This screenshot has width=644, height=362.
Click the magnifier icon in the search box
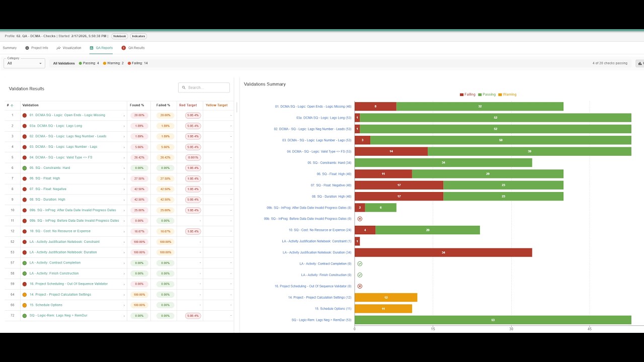click(x=184, y=87)
